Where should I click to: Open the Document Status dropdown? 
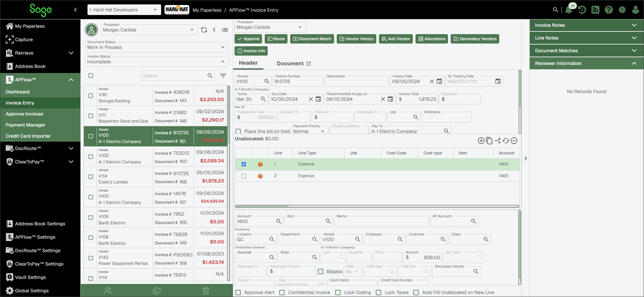[x=156, y=47]
